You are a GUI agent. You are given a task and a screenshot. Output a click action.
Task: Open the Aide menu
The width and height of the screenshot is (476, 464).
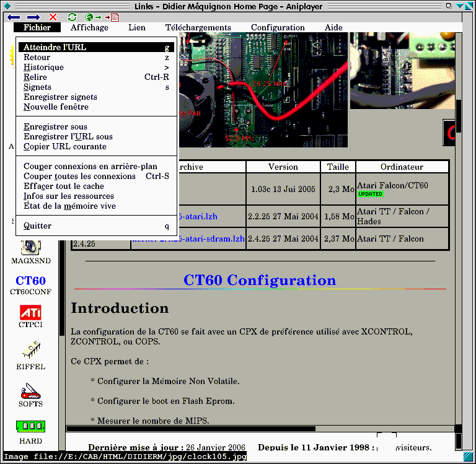(333, 27)
